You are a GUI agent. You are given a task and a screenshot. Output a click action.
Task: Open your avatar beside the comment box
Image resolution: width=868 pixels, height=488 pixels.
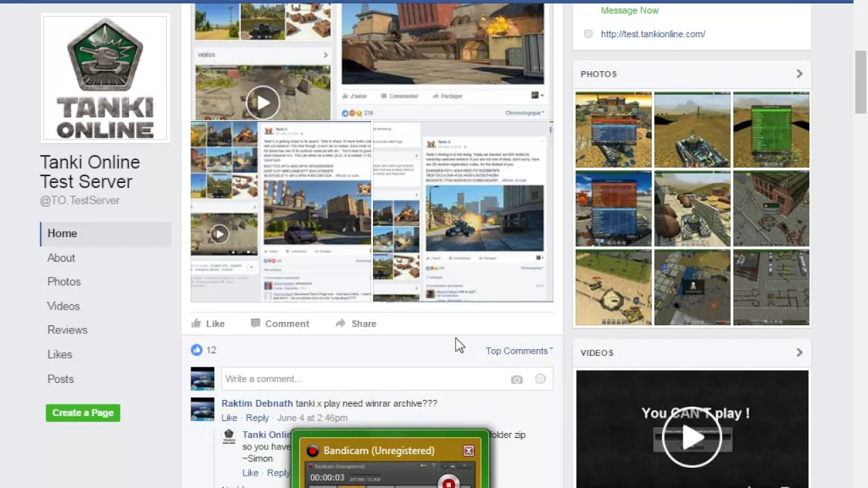coord(202,379)
